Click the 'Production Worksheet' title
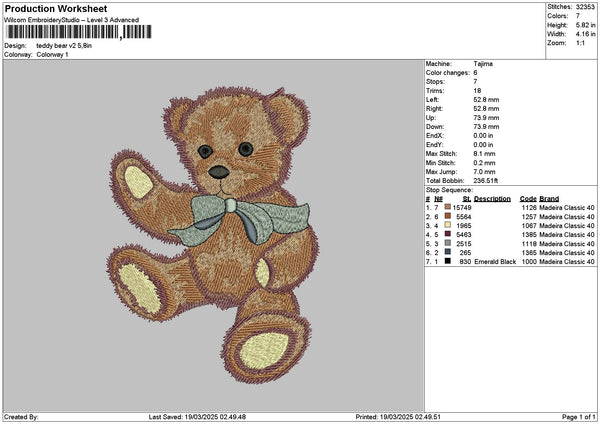This screenshot has height=424, width=600. coord(56,8)
